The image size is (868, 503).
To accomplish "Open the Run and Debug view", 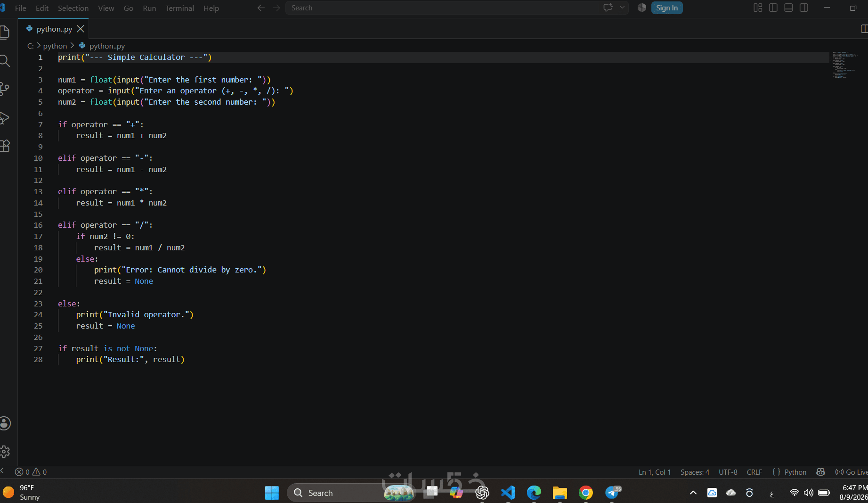I will click(5, 118).
